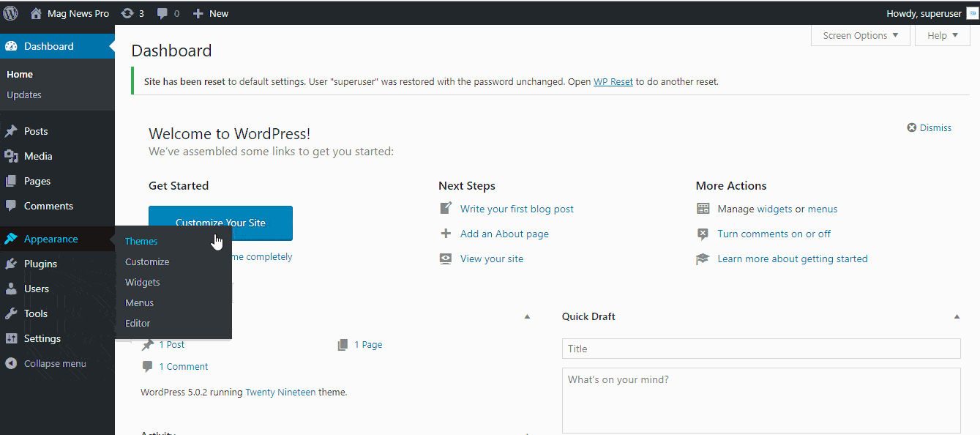
Task: Click the Collapse menu arrow icon
Action: click(x=11, y=363)
